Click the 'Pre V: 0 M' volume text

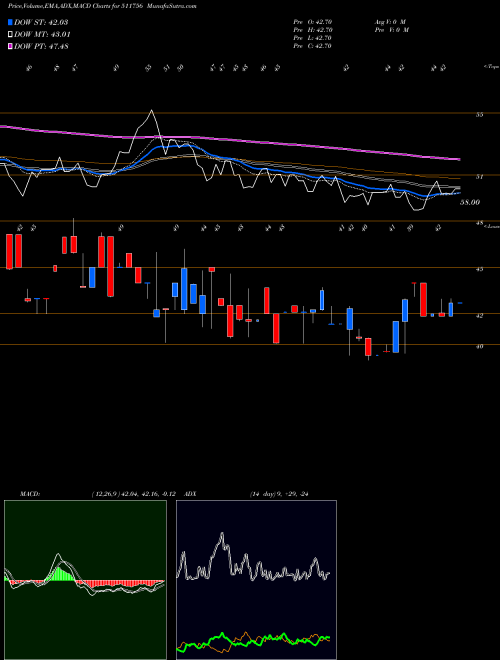pos(392,30)
